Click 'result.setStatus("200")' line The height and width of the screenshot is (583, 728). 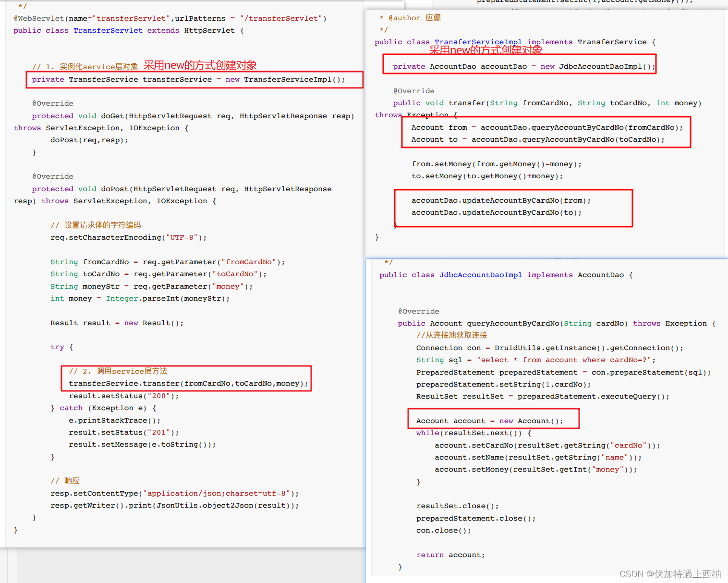click(x=124, y=396)
